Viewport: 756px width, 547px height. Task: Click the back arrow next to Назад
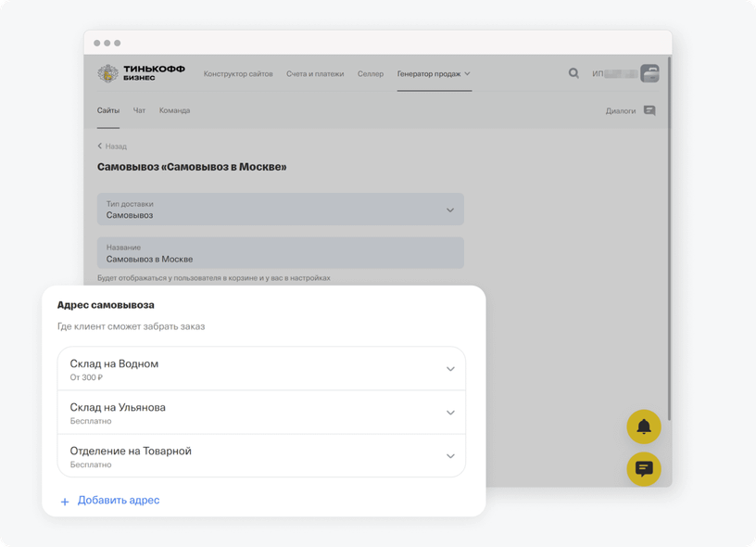[100, 146]
